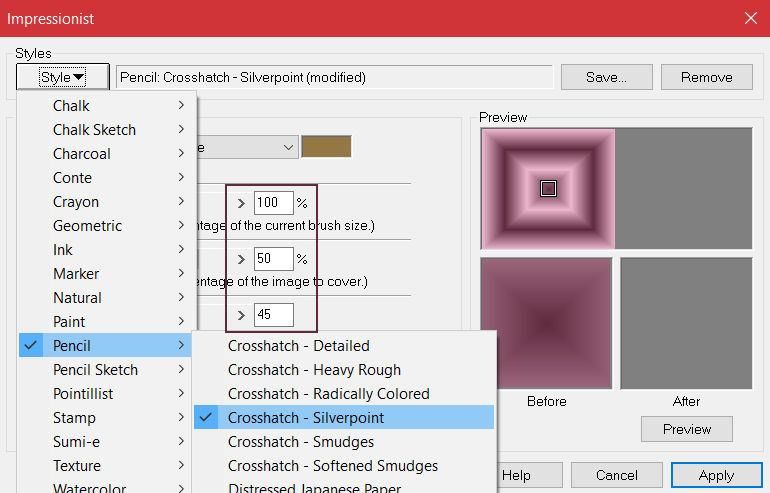Click the coverage 50 input field
Image resolution: width=770 pixels, height=493 pixels.
point(274,259)
